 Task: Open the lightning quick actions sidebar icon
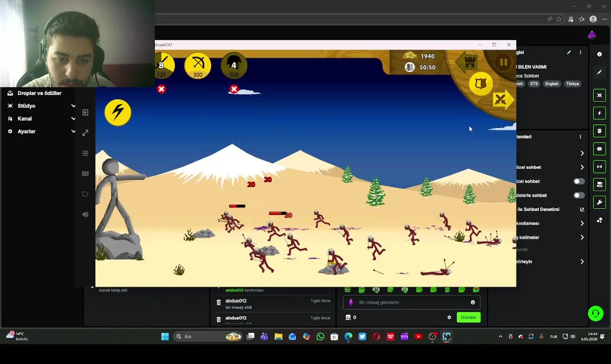(599, 113)
